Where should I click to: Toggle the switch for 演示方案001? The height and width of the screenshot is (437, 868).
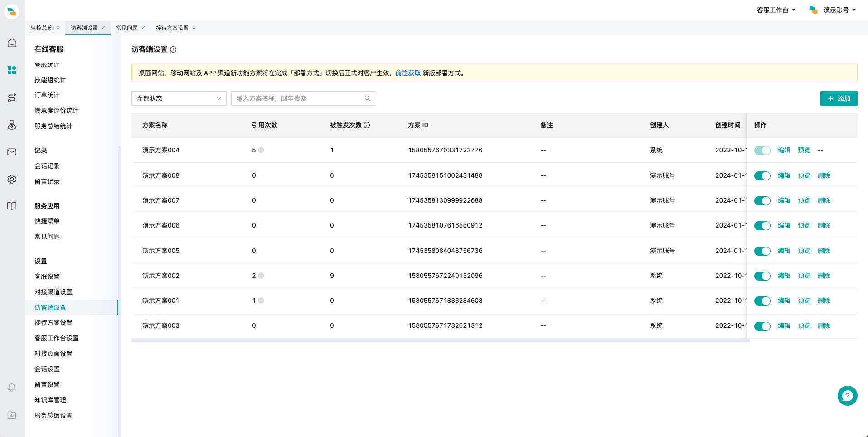pyautogui.click(x=762, y=301)
